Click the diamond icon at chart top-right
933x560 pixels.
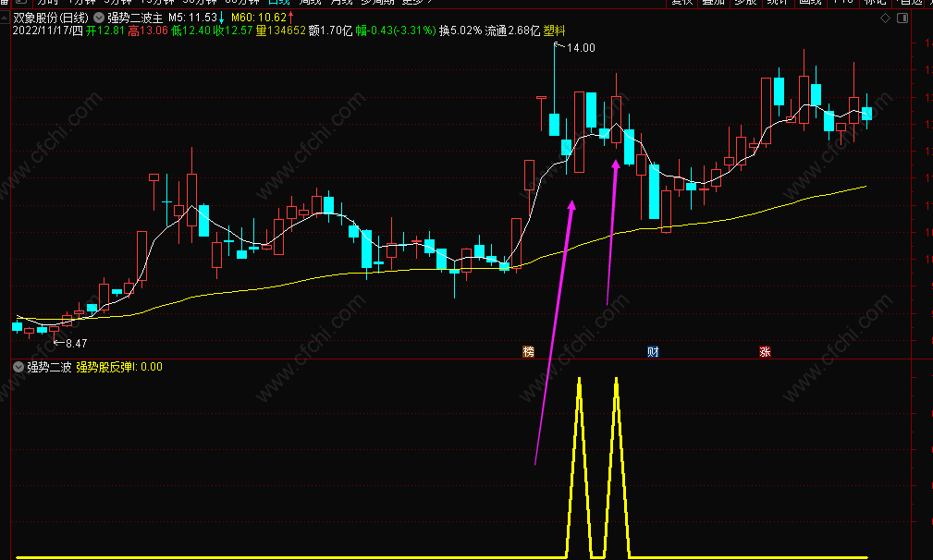click(886, 18)
